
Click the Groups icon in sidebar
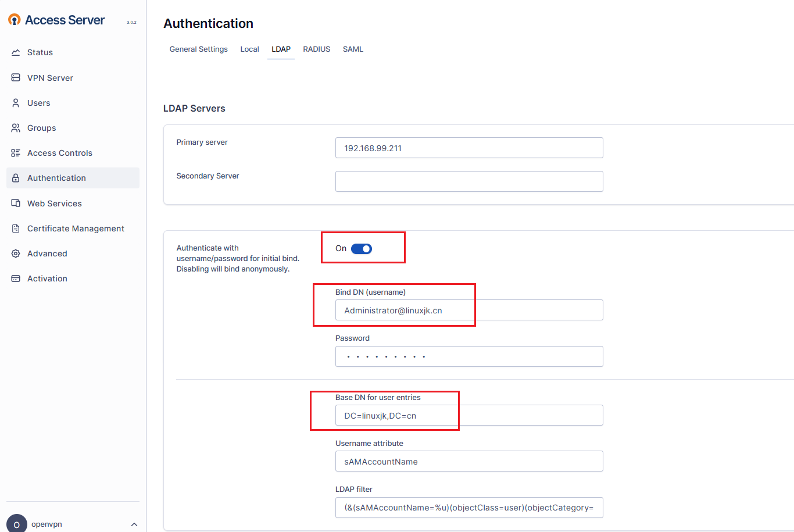click(x=16, y=128)
